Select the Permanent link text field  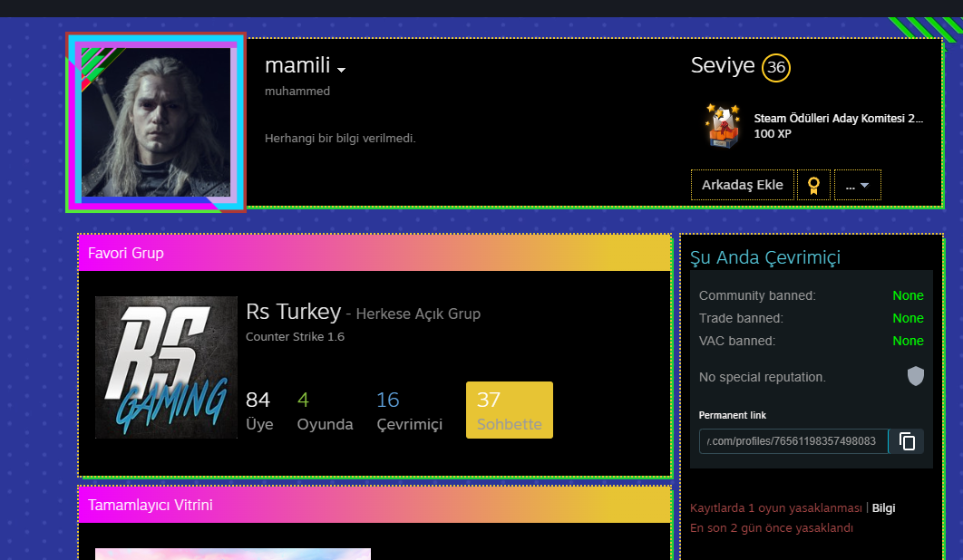793,441
